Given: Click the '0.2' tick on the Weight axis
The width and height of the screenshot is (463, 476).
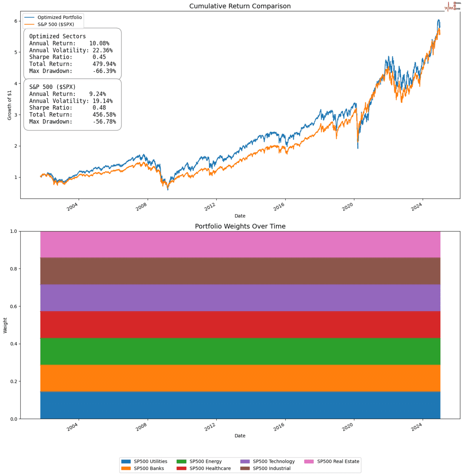Looking at the screenshot, I should coord(14,381).
